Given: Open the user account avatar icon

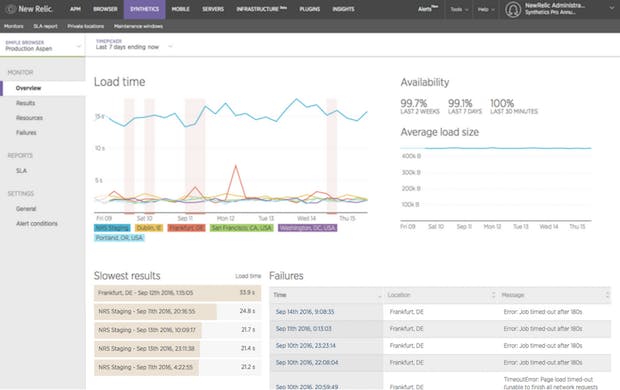Looking at the screenshot, I should click(513, 9).
